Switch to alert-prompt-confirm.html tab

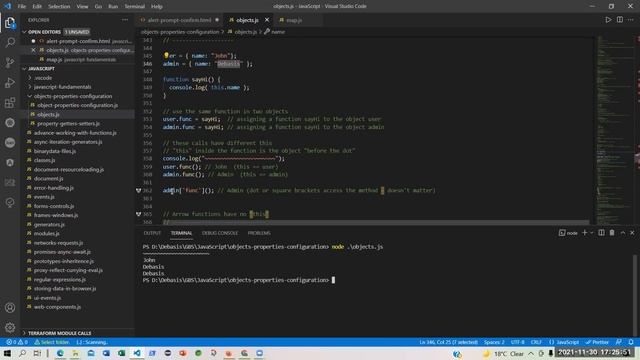pyautogui.click(x=180, y=20)
